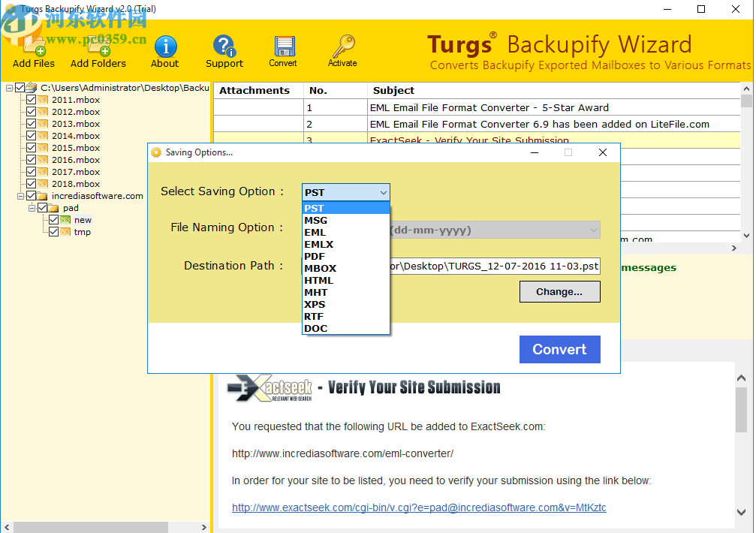Click the preview pane scroll down arrow

pos(742,512)
